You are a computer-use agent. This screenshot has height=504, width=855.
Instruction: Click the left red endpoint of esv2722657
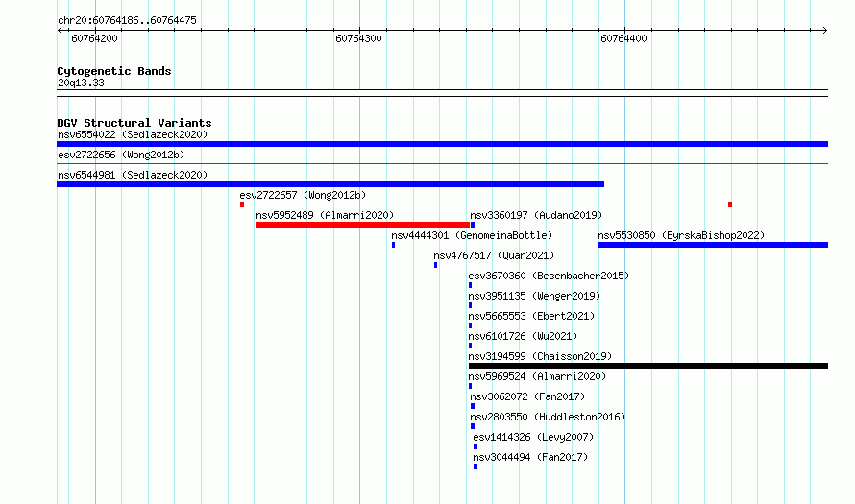242,204
